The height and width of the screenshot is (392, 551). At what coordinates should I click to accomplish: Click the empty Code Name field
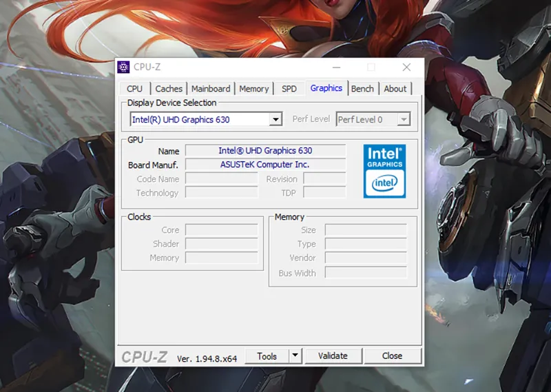[x=221, y=178]
